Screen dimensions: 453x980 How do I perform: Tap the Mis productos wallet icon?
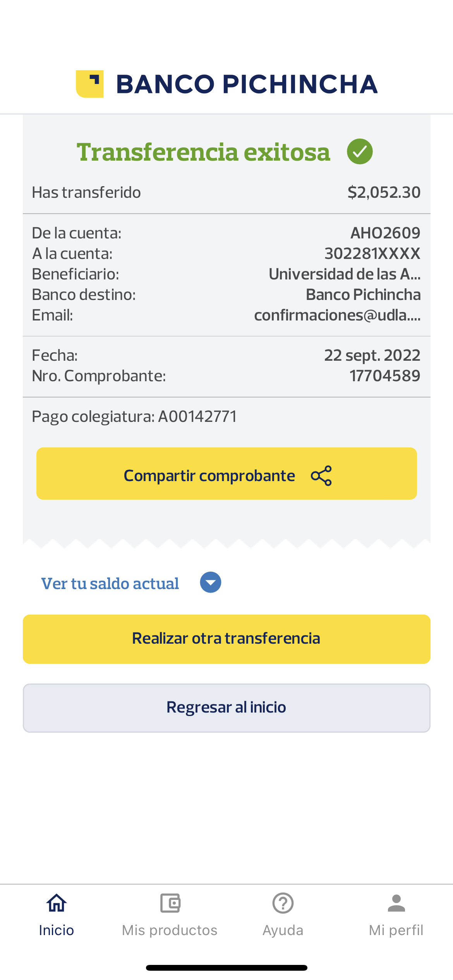coord(170,903)
